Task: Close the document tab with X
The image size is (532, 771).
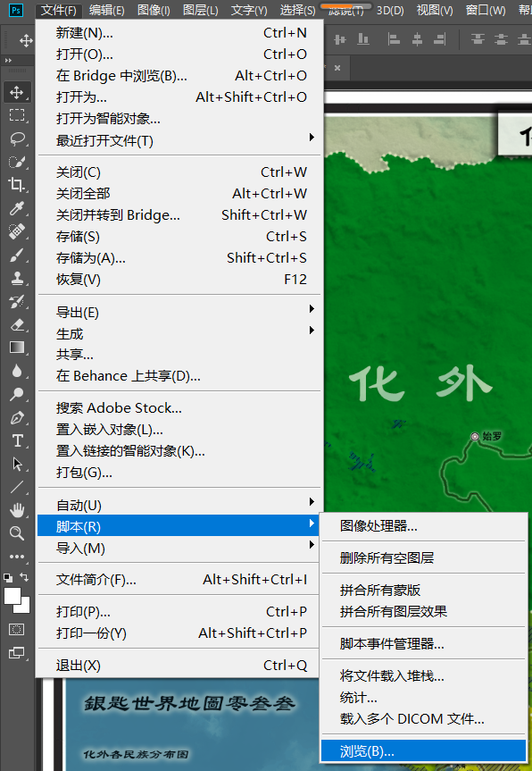Action: pyautogui.click(x=337, y=68)
